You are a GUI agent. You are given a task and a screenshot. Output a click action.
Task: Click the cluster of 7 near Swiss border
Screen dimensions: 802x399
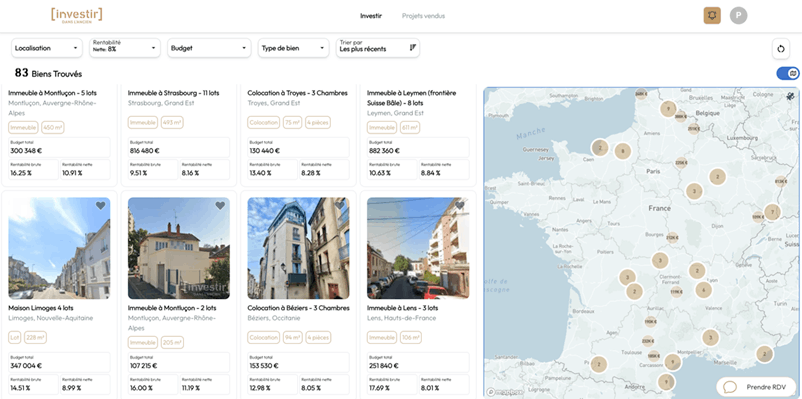coord(772,212)
